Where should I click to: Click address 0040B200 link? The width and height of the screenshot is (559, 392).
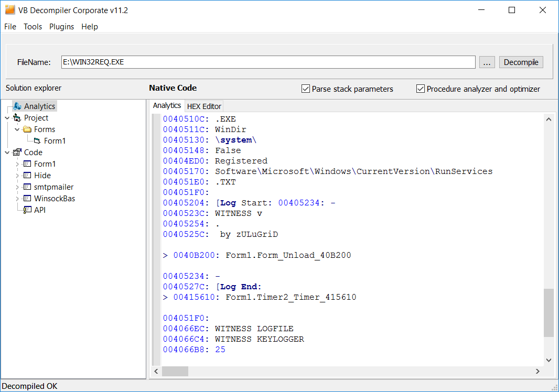(x=195, y=255)
